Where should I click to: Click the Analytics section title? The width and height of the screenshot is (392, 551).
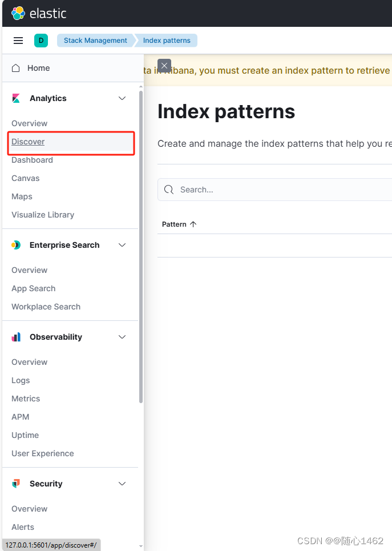(48, 98)
